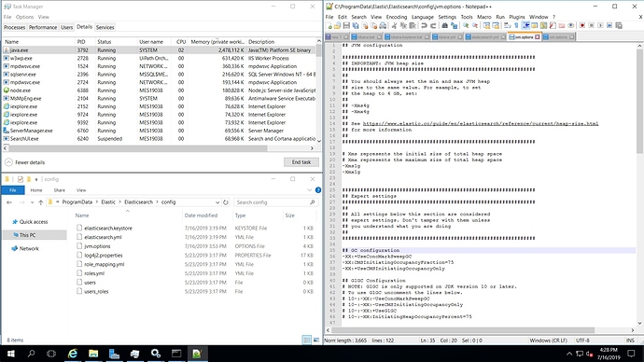Sort by Memory column in Task Manager

pos(217,41)
